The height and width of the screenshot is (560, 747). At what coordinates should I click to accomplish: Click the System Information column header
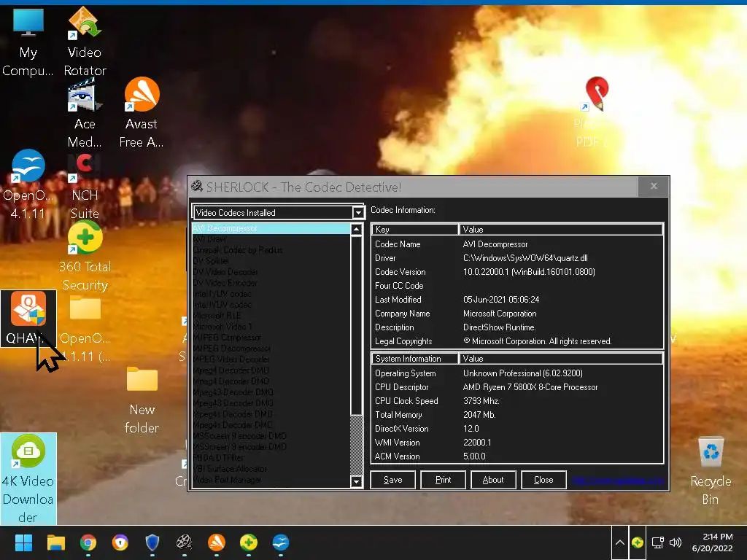[x=414, y=359]
